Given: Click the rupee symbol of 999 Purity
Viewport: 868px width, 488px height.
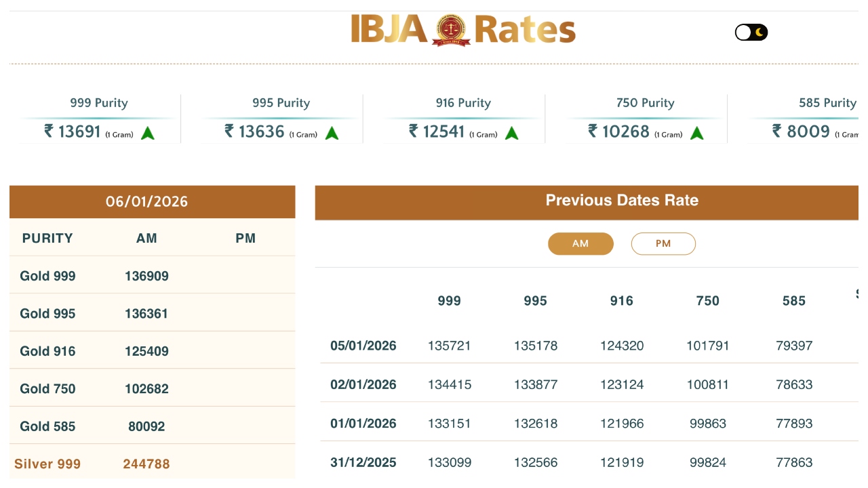Looking at the screenshot, I should [x=49, y=131].
